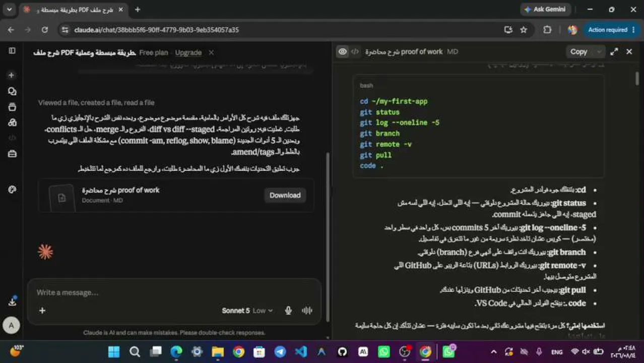Open taskbar Search
644x363 pixels.
tap(135, 351)
